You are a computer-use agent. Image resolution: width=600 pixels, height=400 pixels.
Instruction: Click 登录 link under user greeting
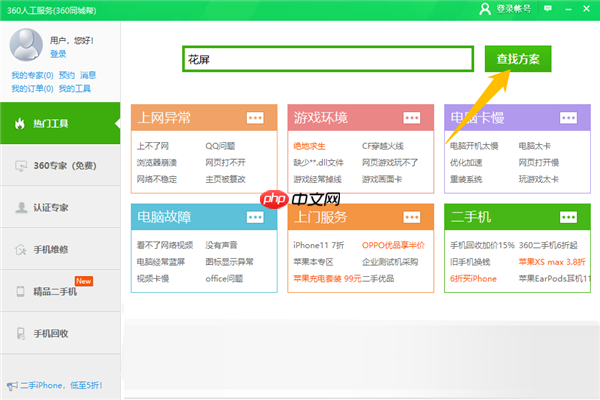click(58, 54)
